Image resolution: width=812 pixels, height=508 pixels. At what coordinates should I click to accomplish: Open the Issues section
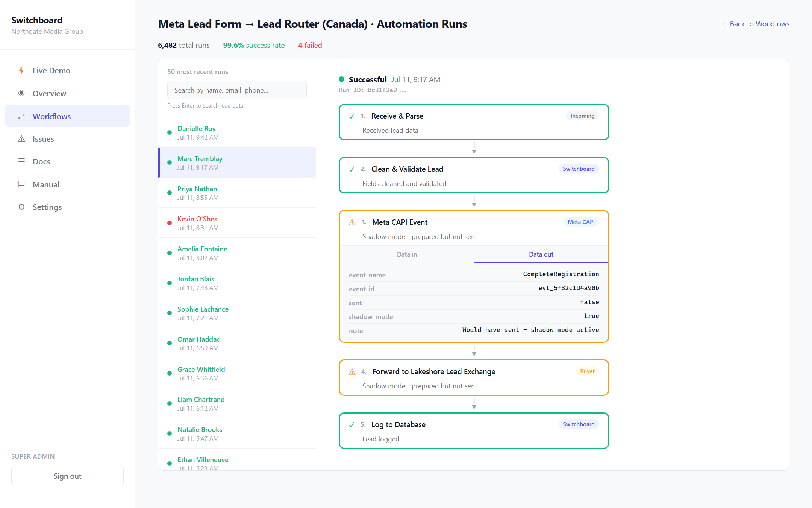(67, 139)
